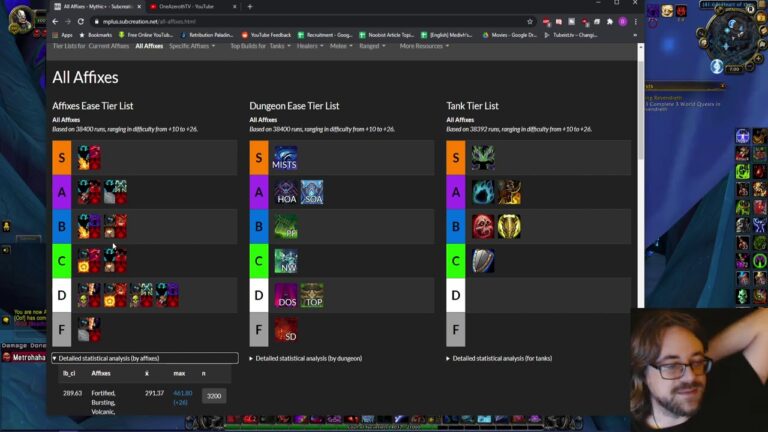Bookmark this page with the star icon
768x432 pixels.
(x=529, y=22)
